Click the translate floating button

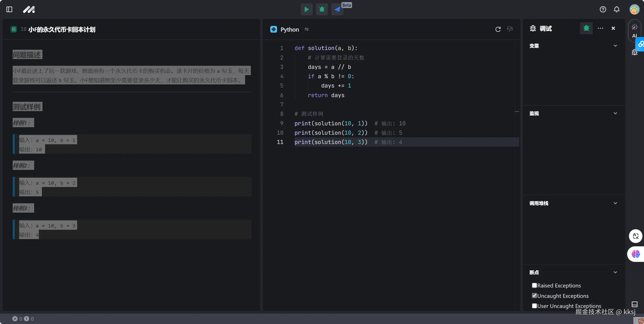pyautogui.click(x=635, y=236)
